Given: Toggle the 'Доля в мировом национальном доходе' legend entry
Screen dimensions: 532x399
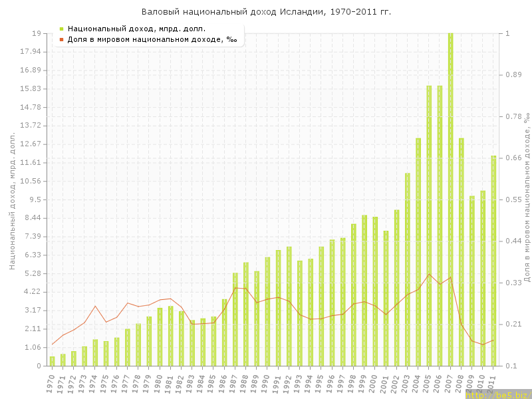Looking at the screenshot, I should pyautogui.click(x=152, y=39).
